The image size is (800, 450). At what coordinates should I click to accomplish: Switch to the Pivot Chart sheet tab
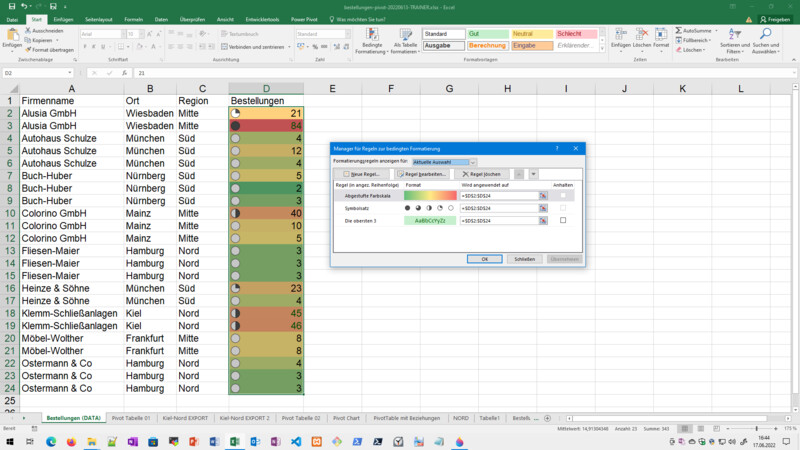coord(346,418)
